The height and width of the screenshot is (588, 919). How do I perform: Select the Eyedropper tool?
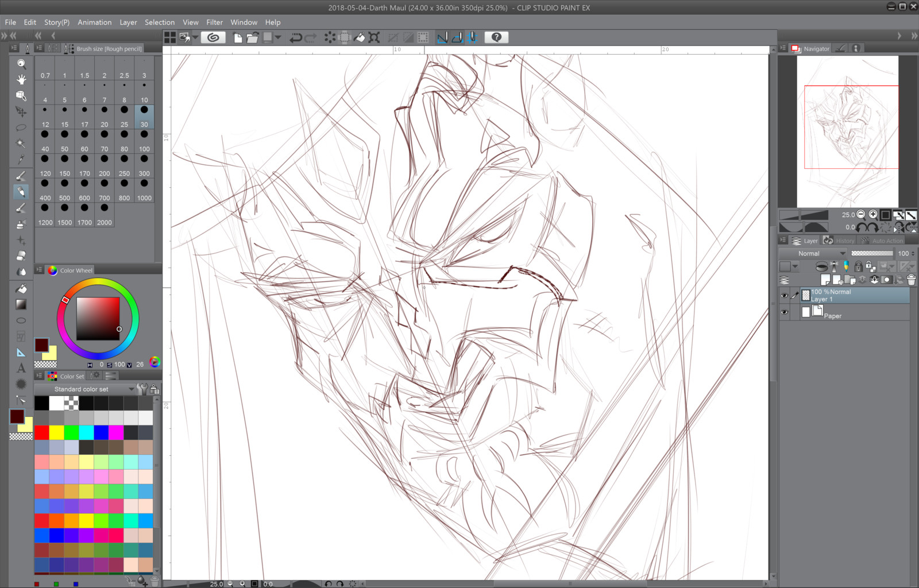[x=21, y=159]
